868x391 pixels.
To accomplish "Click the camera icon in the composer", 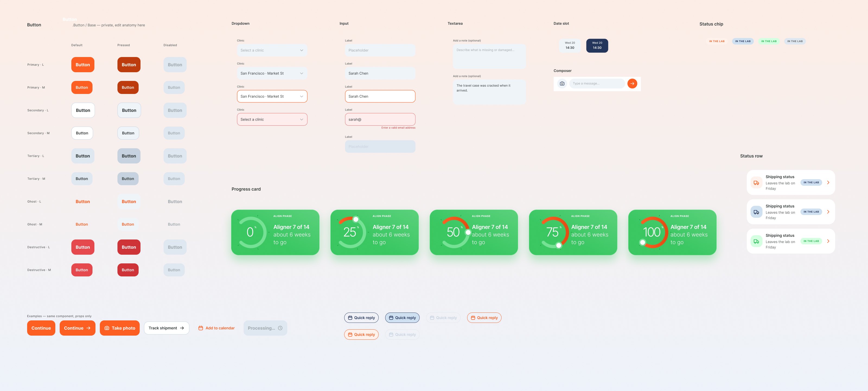I will tap(562, 83).
